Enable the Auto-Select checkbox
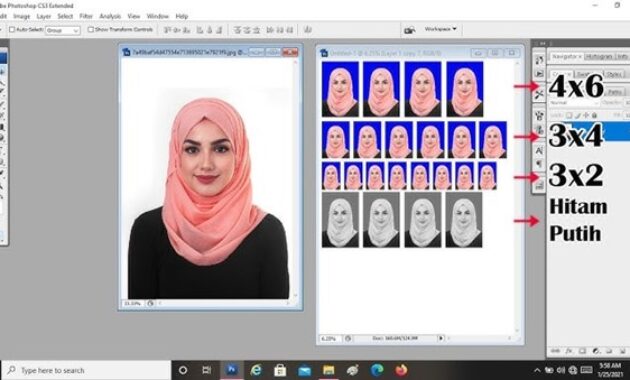This screenshot has width=630, height=380. (x=12, y=29)
